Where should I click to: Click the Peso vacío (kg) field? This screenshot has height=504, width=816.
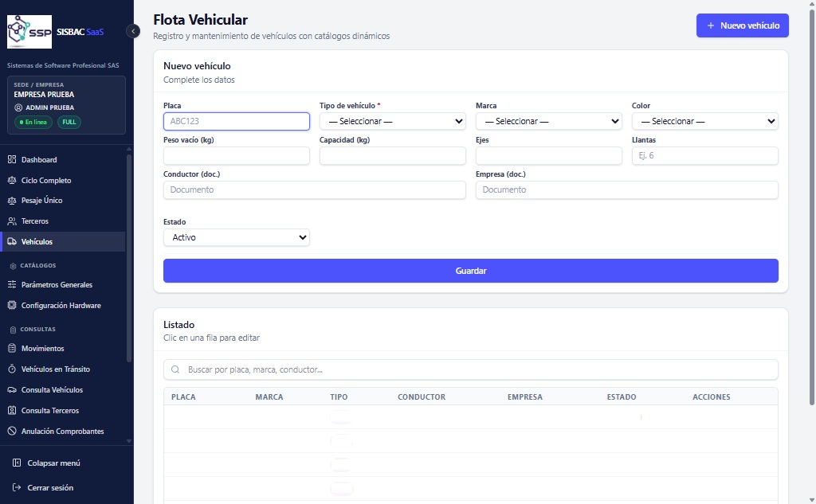tap(237, 155)
